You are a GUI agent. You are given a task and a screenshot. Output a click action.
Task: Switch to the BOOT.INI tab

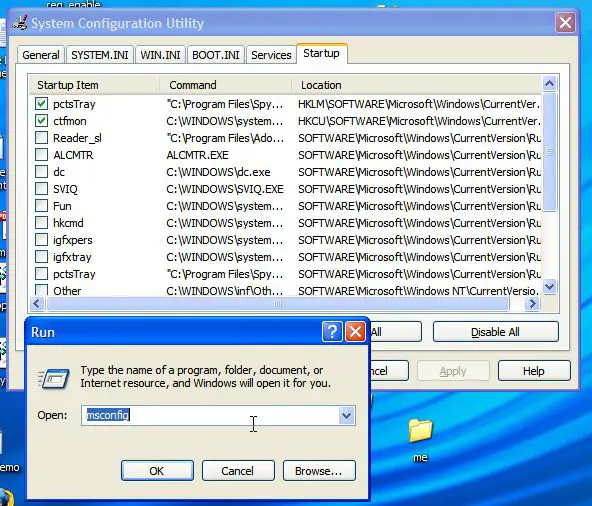pos(216,55)
